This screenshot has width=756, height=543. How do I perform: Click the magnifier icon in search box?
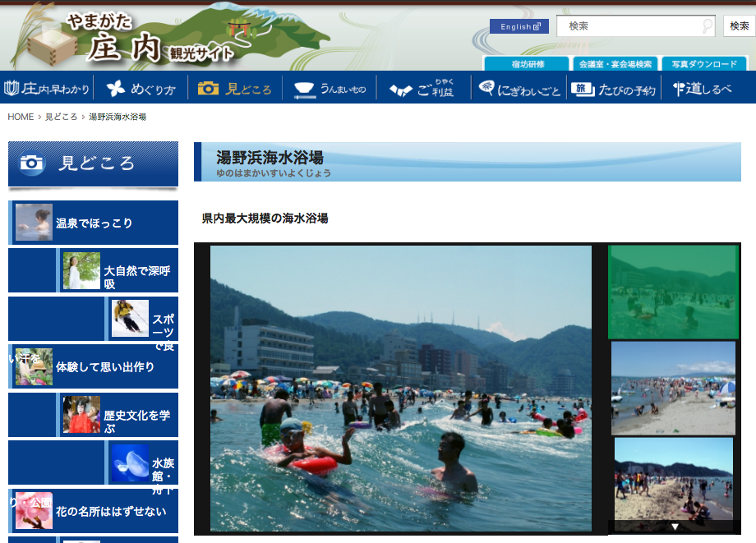[707, 26]
